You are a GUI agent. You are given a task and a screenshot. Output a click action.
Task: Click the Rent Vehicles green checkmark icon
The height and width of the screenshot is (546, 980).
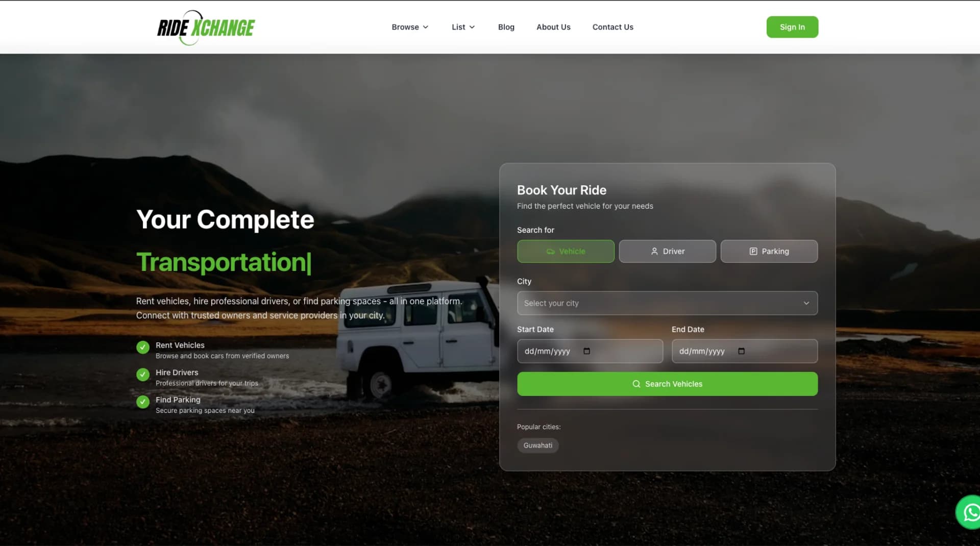tap(143, 348)
